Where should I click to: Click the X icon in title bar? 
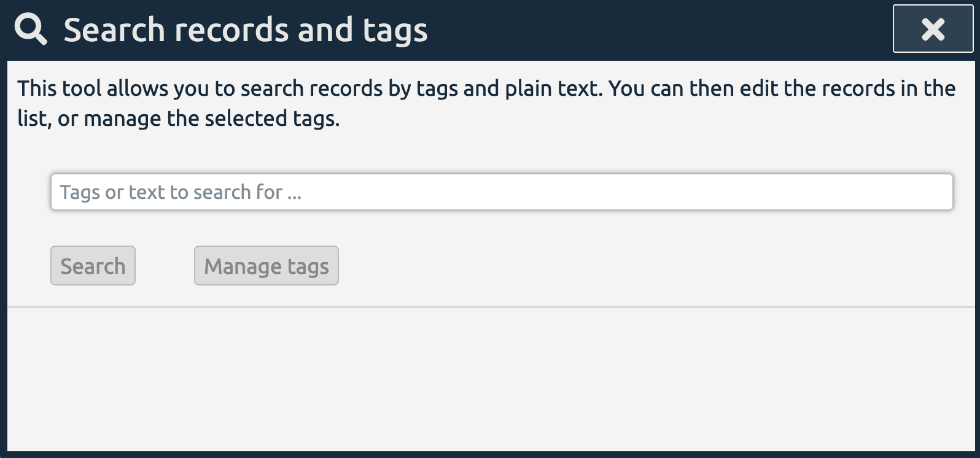coord(933,29)
